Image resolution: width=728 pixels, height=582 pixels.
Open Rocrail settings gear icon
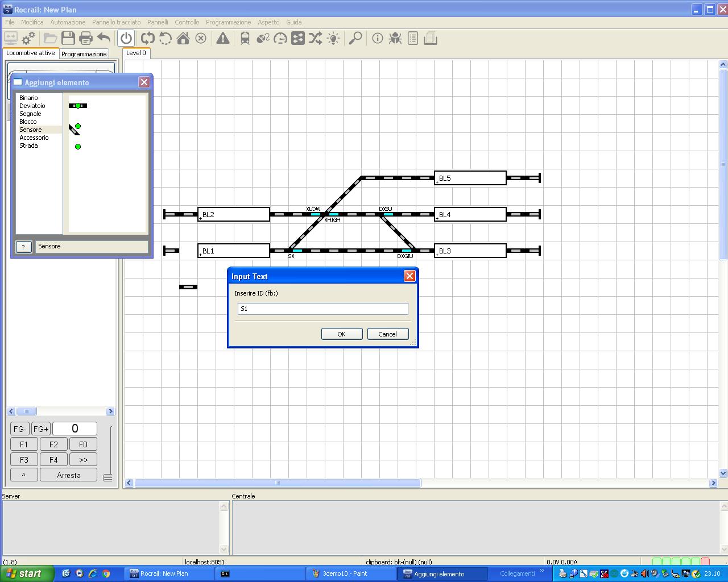click(x=28, y=38)
